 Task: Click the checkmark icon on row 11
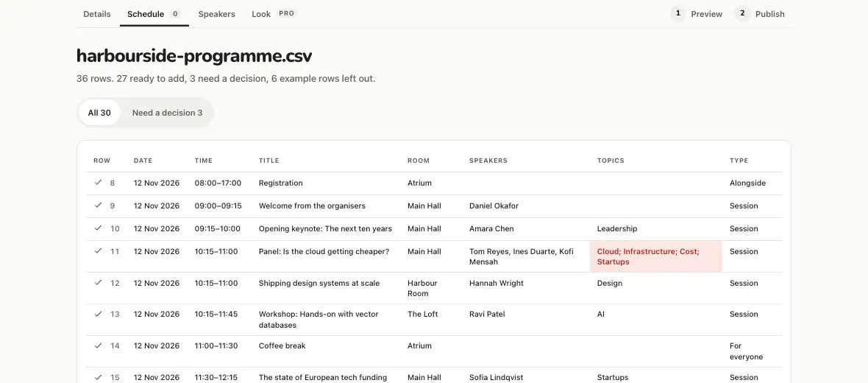tap(98, 250)
